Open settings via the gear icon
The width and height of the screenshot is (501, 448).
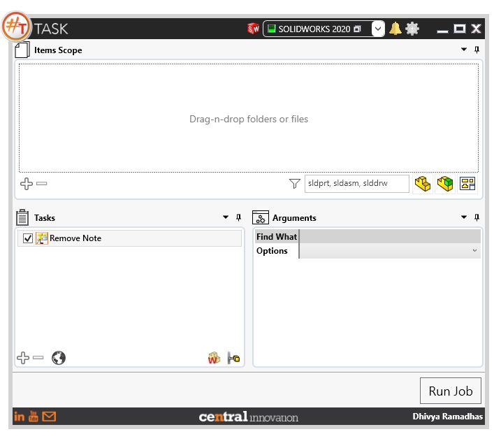(x=412, y=29)
